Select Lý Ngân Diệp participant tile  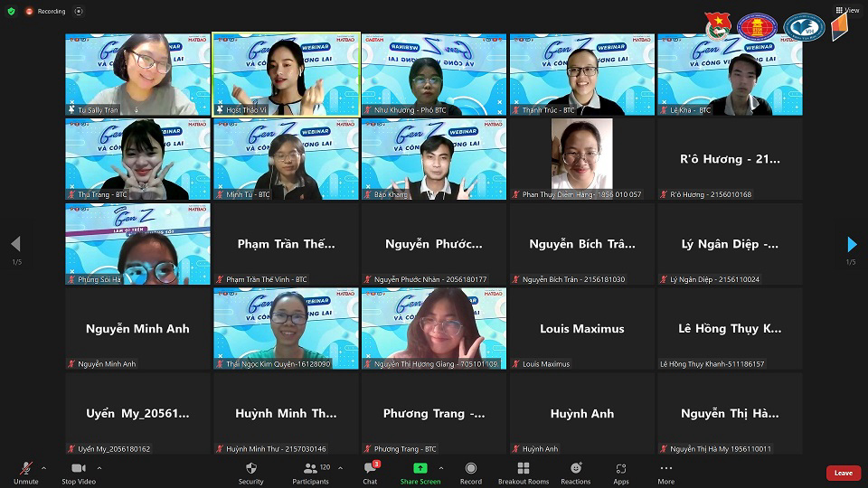(x=730, y=244)
